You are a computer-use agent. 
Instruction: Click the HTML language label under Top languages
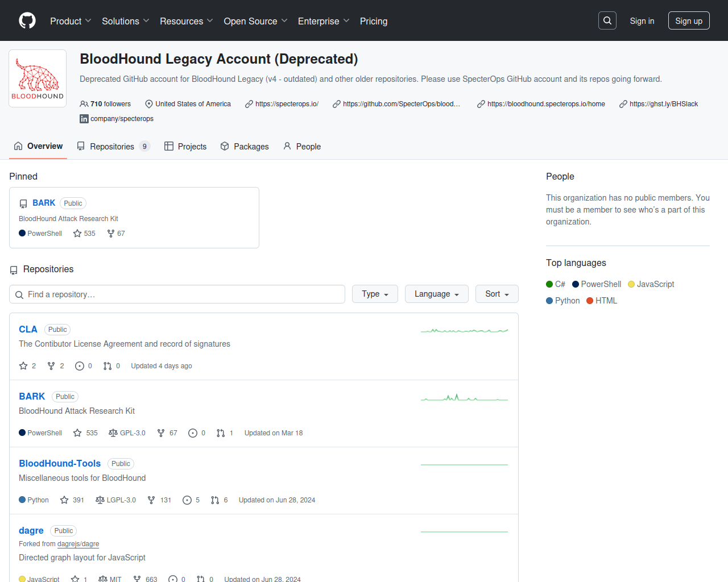pyautogui.click(x=606, y=301)
